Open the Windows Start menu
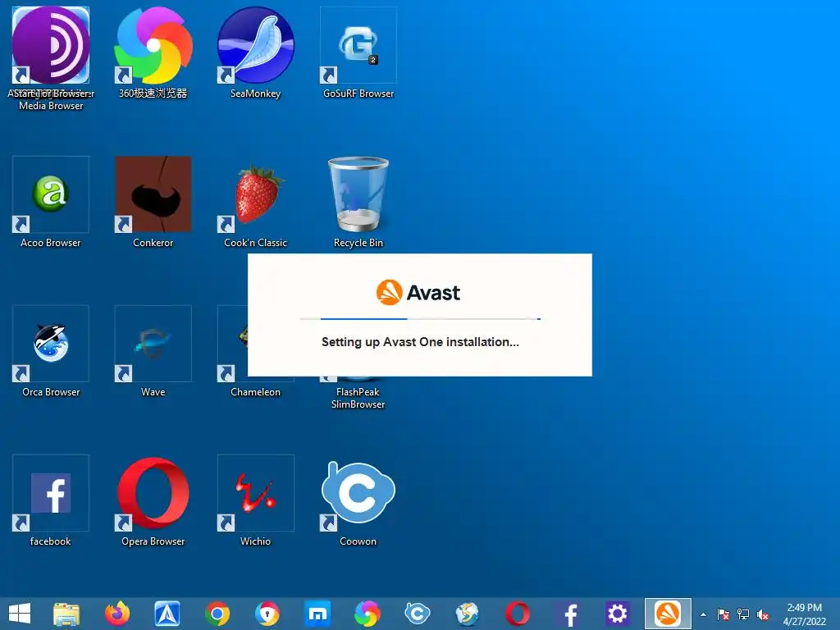The height and width of the screenshot is (630, 840). 20,614
